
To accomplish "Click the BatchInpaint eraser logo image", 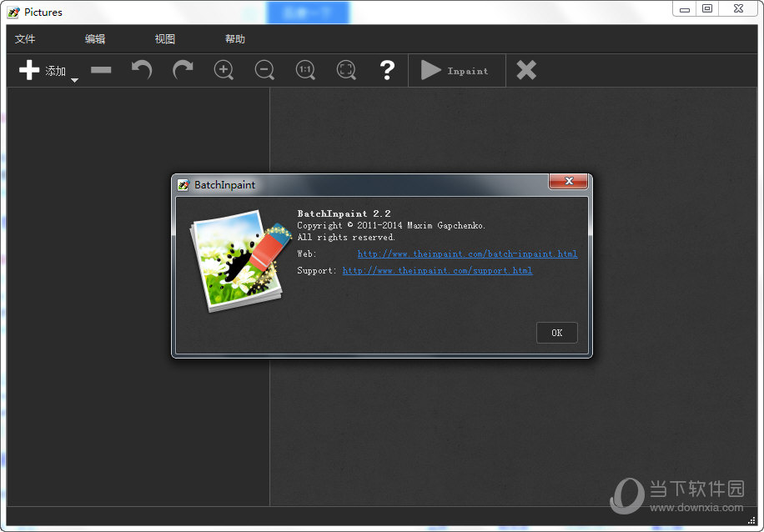I will pyautogui.click(x=239, y=261).
